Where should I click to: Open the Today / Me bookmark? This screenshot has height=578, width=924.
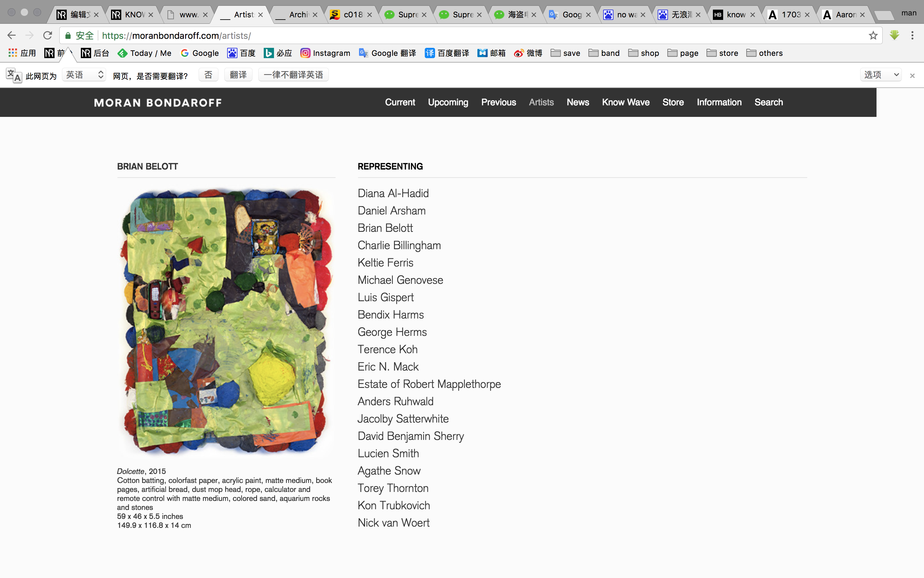tap(144, 53)
